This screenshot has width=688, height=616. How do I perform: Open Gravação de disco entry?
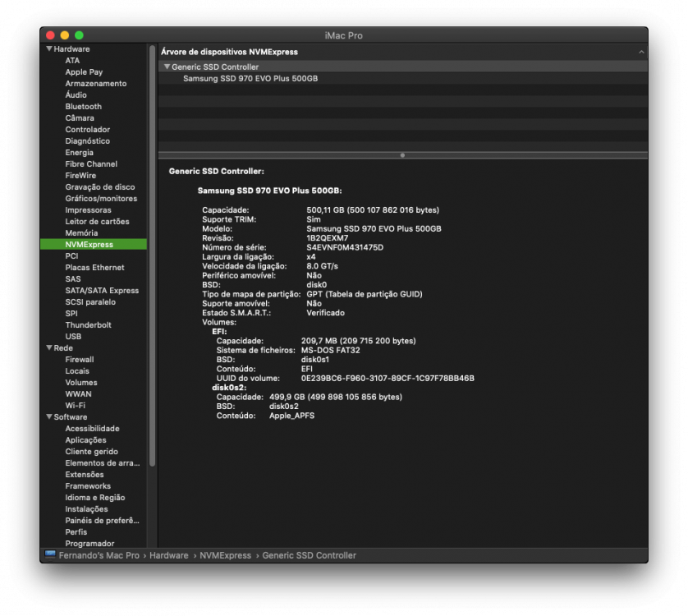[x=100, y=187]
